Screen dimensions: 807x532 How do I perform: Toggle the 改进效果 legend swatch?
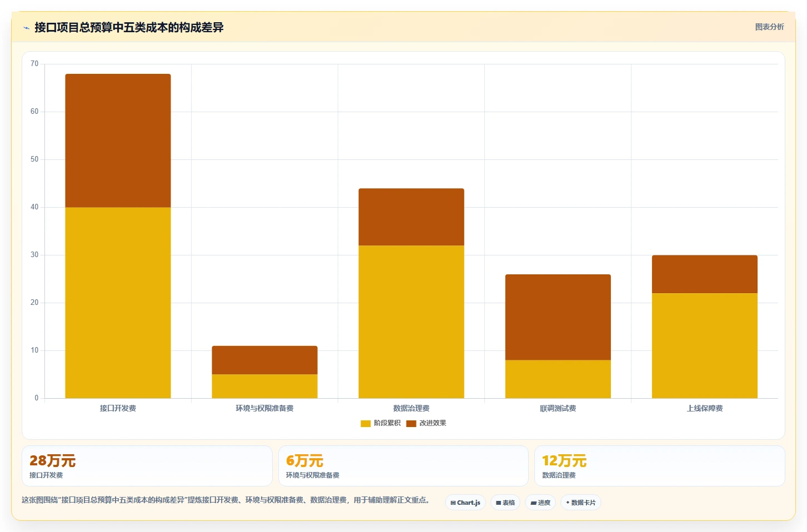(411, 424)
